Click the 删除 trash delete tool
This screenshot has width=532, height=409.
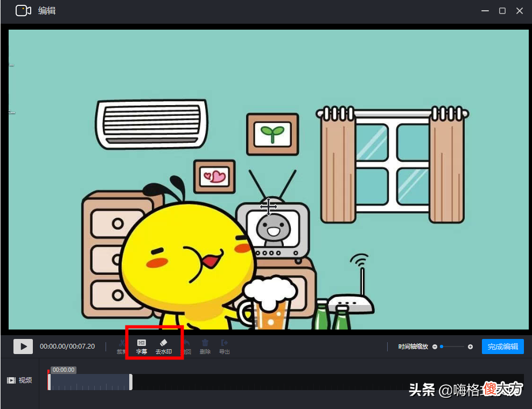[205, 346]
